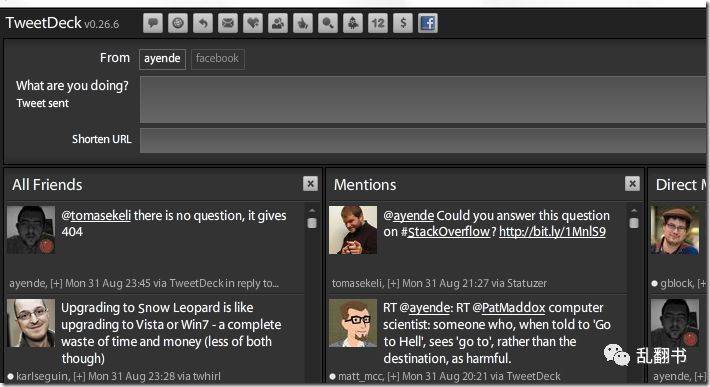This screenshot has height=387, width=710.
Task: Open the bit.ly/1MnlS9 link
Action: 552,232
